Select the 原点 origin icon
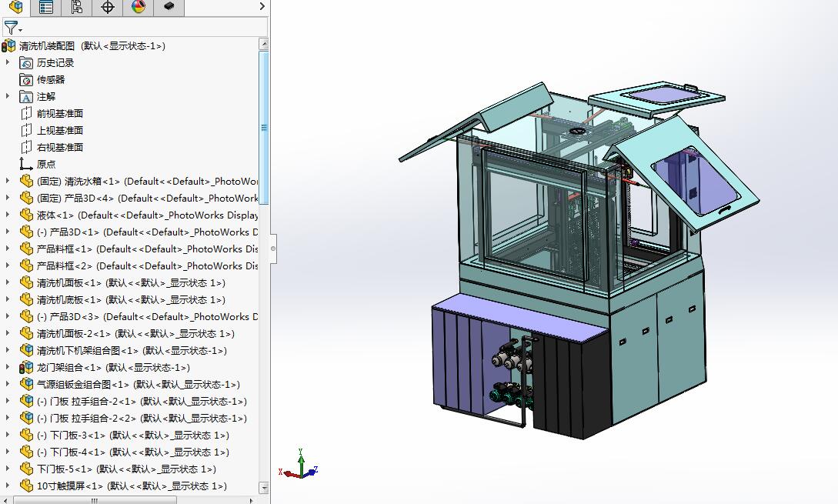This screenshot has width=838, height=504. point(26,164)
